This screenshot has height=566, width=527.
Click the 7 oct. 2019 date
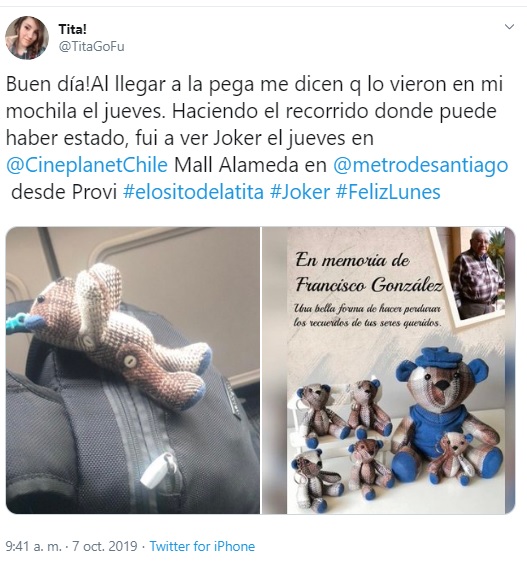pyautogui.click(x=105, y=546)
